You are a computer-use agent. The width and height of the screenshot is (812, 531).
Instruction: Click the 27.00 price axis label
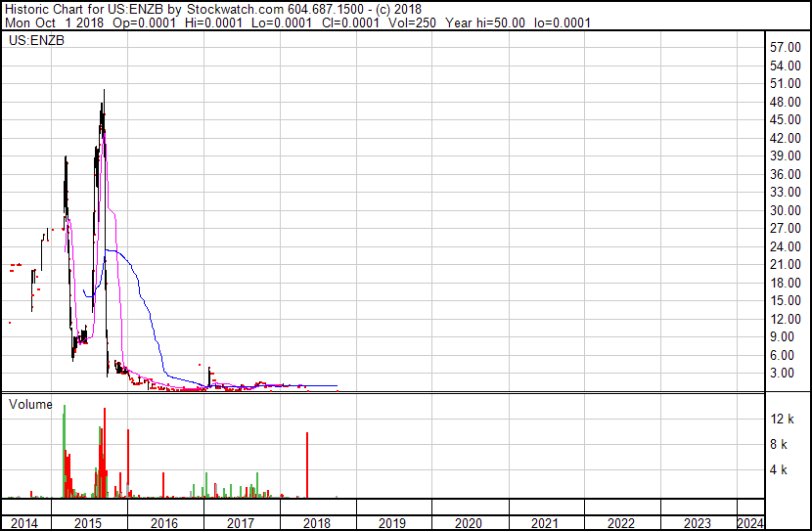(786, 228)
